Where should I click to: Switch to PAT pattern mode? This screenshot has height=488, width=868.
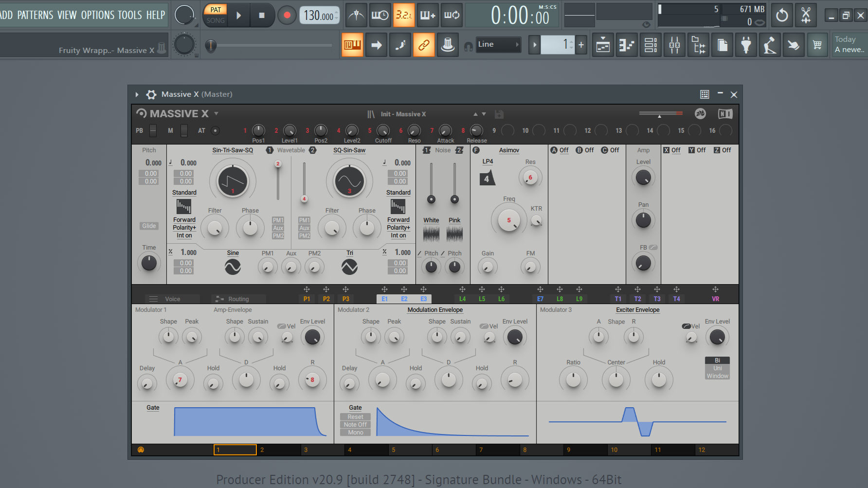click(216, 10)
